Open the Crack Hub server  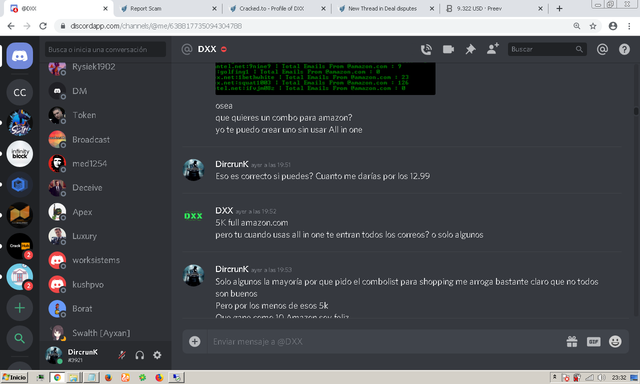20,246
